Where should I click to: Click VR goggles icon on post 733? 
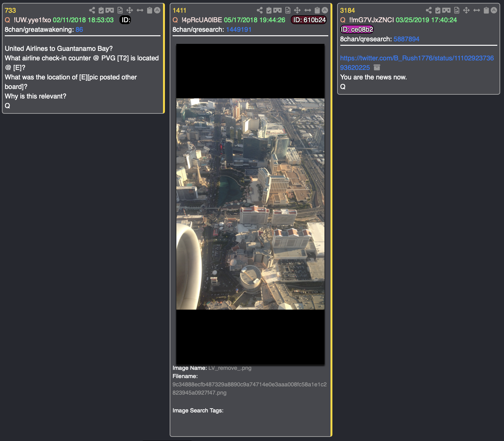[110, 10]
